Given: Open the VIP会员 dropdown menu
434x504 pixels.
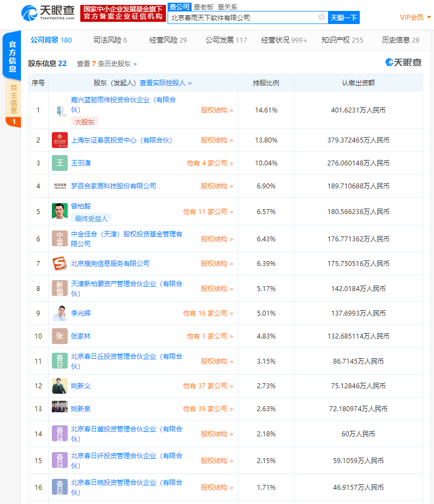Looking at the screenshot, I should [415, 17].
